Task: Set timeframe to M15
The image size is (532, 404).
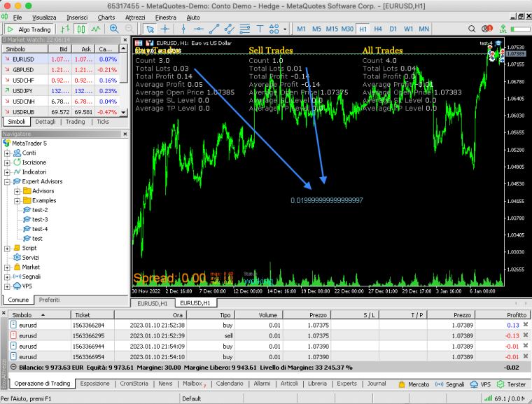Action: 332,29
